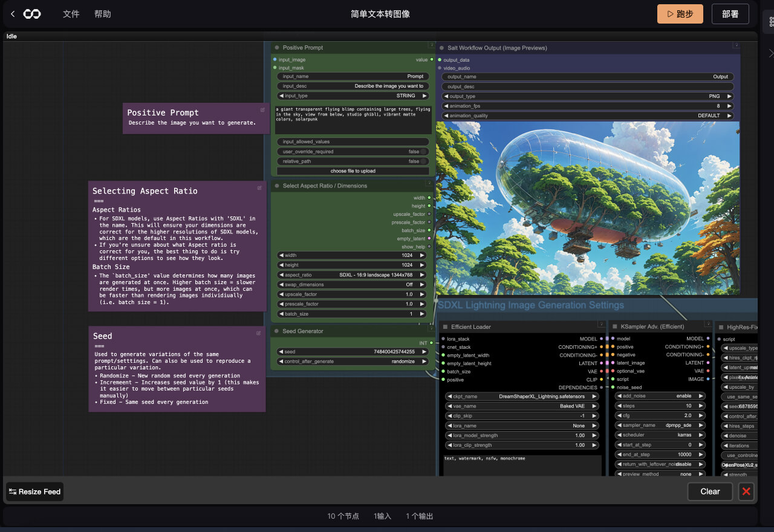This screenshot has width=774, height=532.
Task: Open the grid panel icon at top right
Action: tap(771, 21)
